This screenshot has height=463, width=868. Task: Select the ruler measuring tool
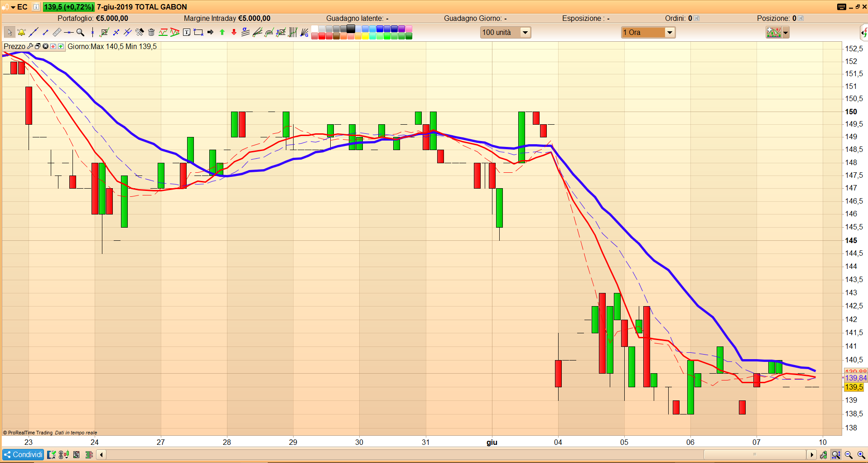[57, 32]
